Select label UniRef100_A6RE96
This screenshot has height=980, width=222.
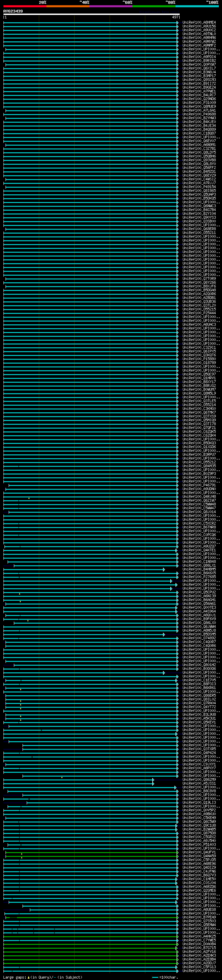click(x=199, y=864)
